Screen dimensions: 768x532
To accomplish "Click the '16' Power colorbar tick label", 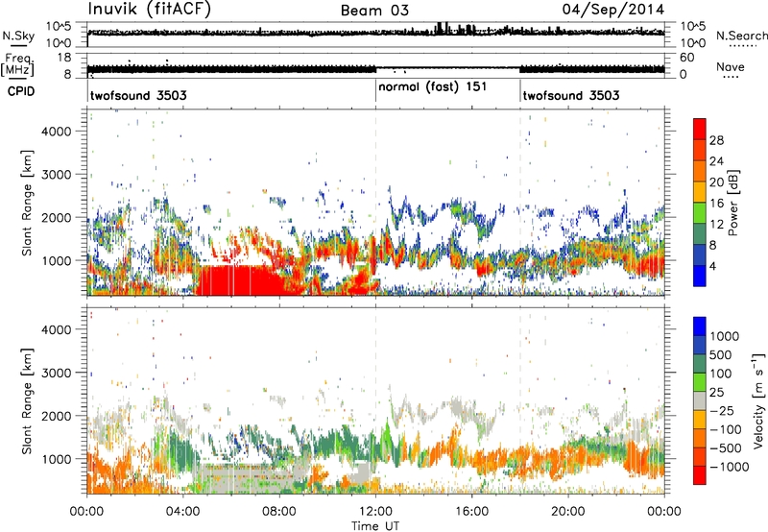I will tap(716, 204).
